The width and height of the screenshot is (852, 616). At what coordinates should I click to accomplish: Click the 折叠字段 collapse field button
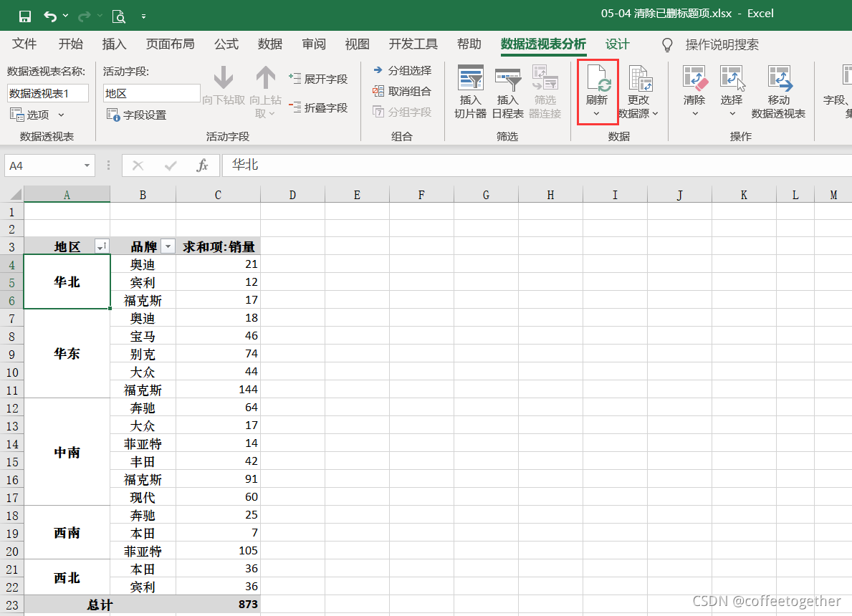318,107
